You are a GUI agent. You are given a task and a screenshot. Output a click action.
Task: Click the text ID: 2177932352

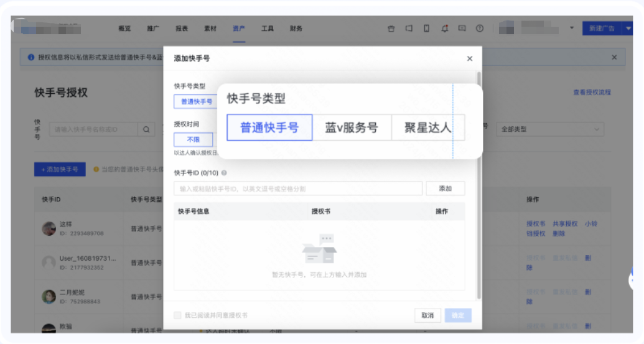tap(82, 267)
